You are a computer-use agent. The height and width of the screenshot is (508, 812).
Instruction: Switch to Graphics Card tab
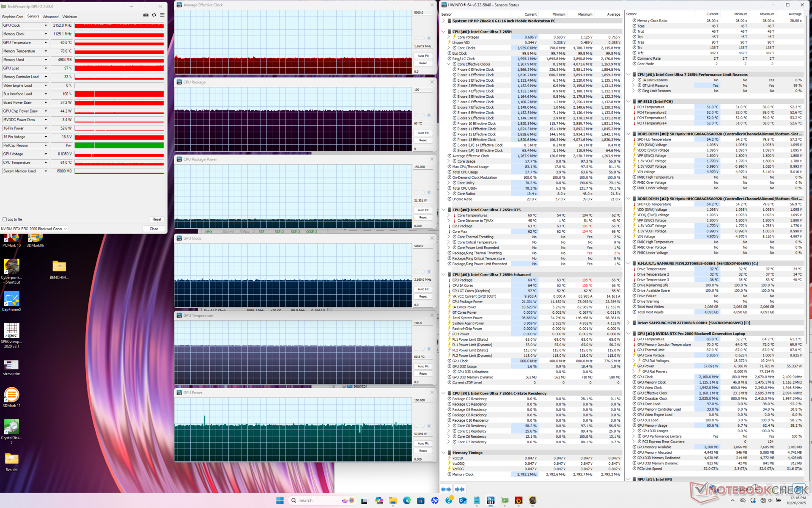(x=13, y=17)
